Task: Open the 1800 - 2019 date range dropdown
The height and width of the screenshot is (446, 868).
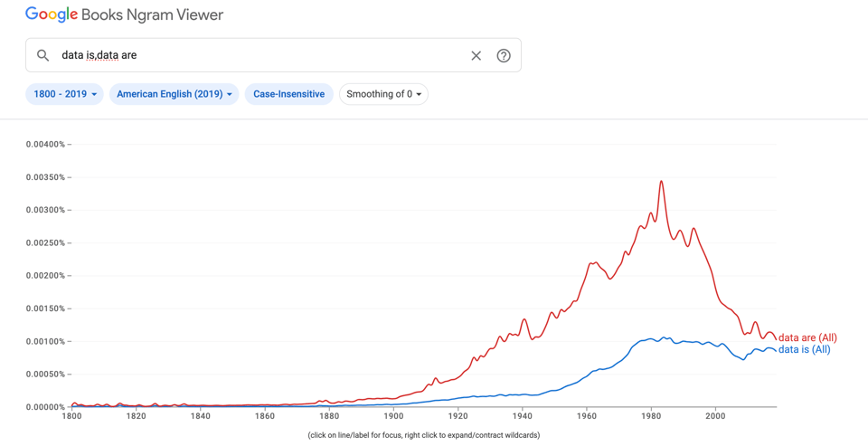Action: coord(64,94)
